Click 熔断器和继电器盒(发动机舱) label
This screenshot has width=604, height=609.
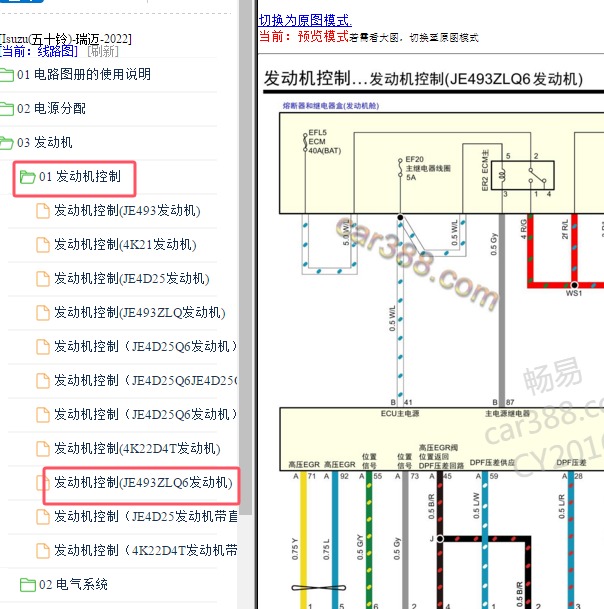coord(331,106)
